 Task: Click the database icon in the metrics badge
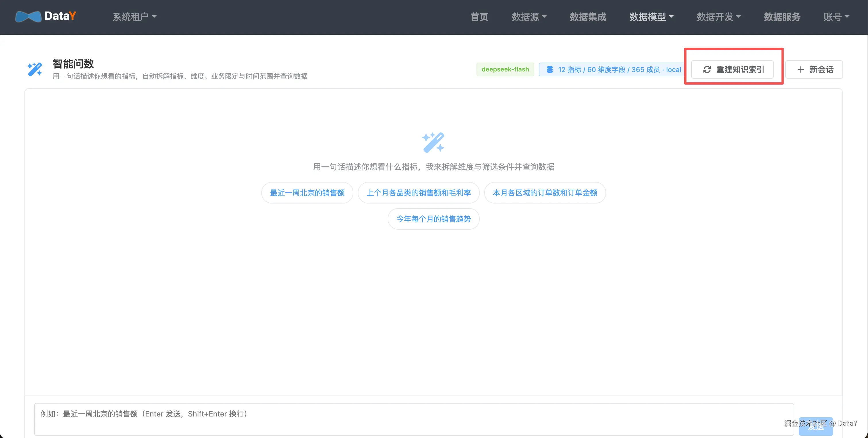tap(549, 69)
